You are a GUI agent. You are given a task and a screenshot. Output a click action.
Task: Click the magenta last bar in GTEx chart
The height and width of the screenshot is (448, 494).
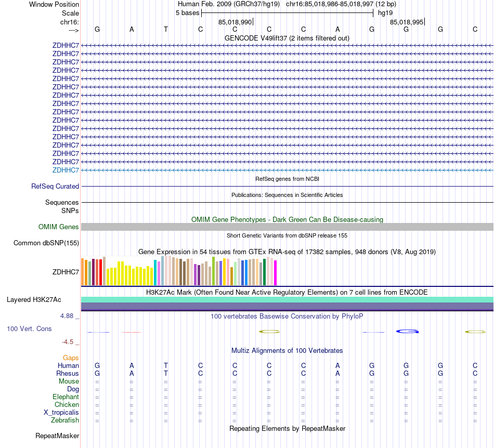point(275,273)
